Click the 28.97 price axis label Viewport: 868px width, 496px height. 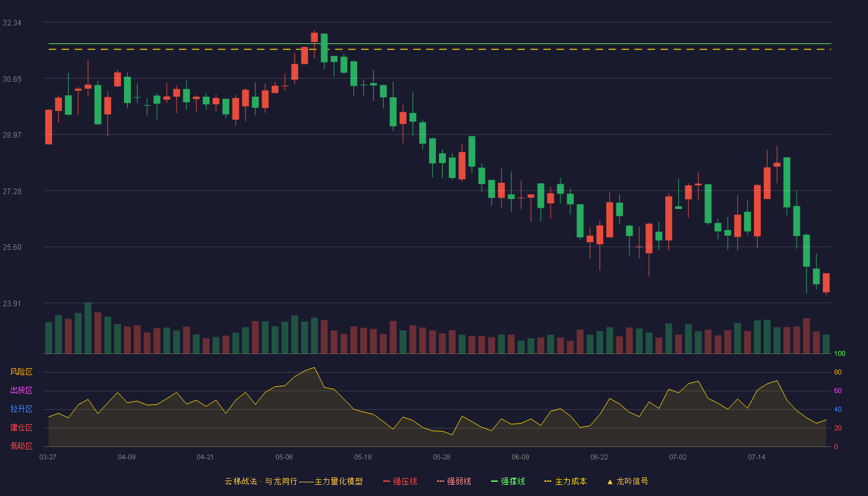point(12,135)
